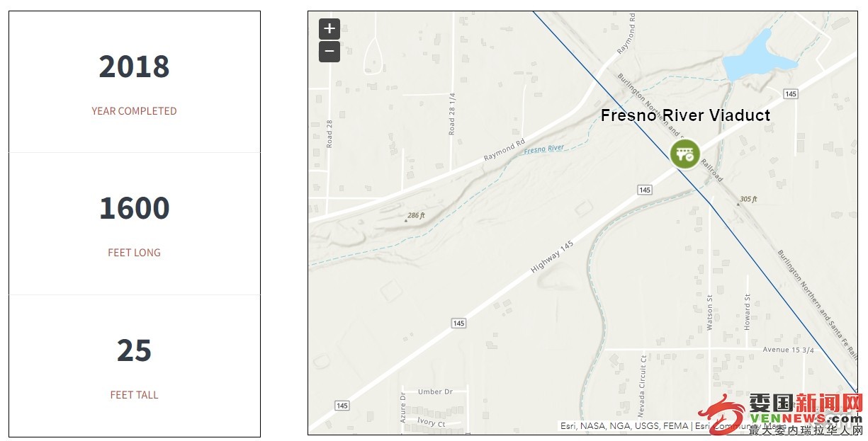868x441 pixels.
Task: Click the blue lake on the map
Action: click(755, 59)
